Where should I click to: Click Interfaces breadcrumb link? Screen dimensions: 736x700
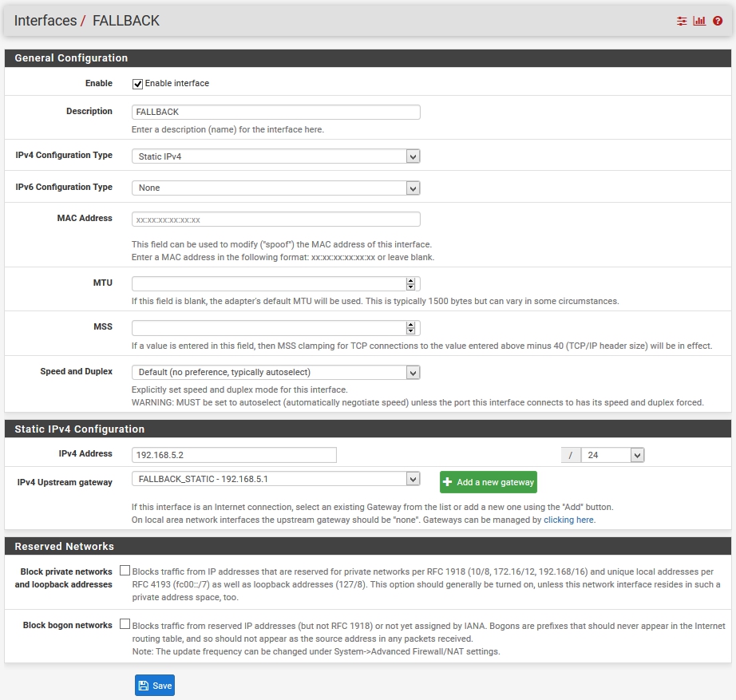point(46,21)
